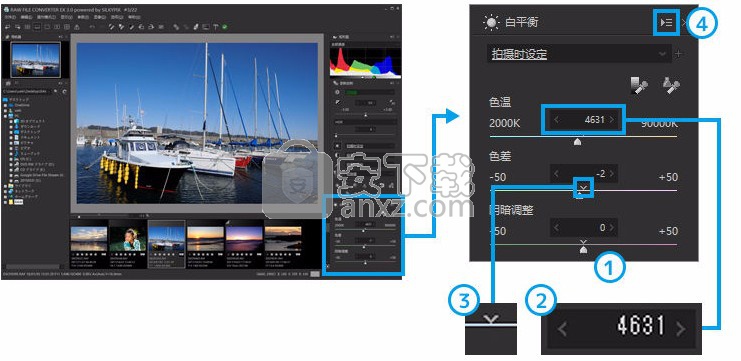Select the cloudy sky thumbnail in filmstrip
The image size is (741, 361).
click(88, 238)
